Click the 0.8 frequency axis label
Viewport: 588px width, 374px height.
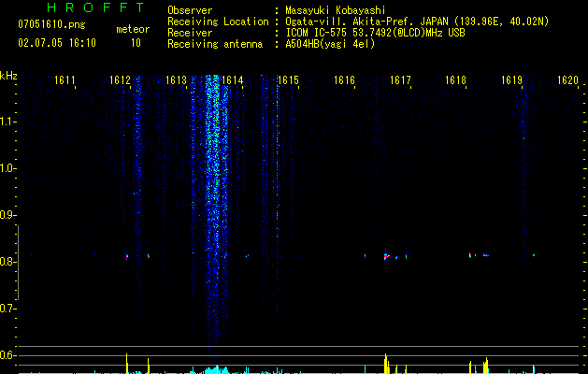7,262
